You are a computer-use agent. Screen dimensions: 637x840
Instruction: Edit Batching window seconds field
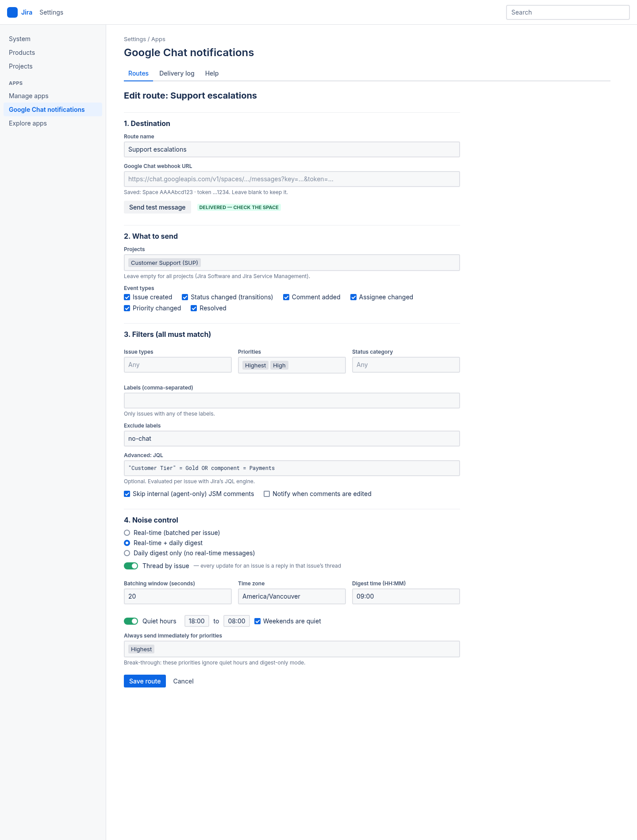click(x=178, y=596)
